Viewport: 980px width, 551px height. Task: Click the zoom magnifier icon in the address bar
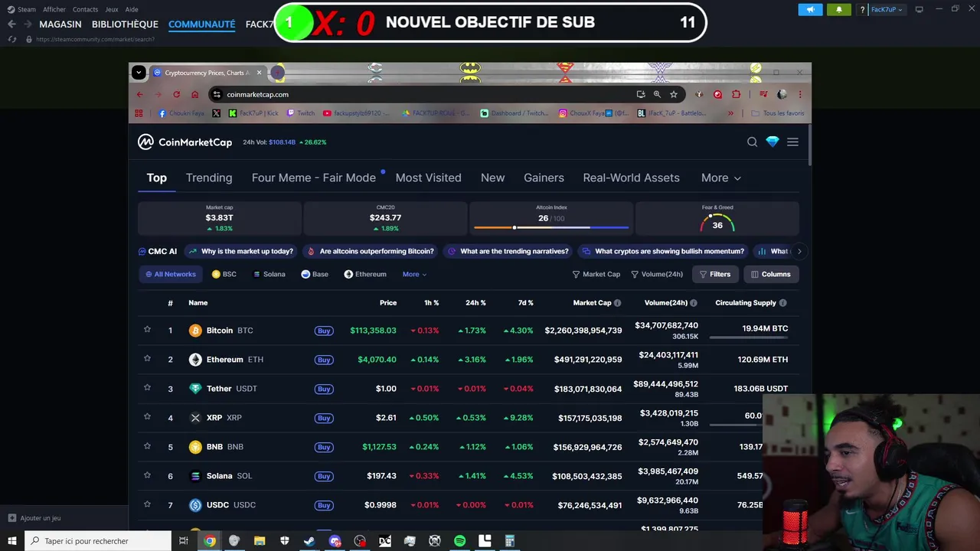coord(657,94)
